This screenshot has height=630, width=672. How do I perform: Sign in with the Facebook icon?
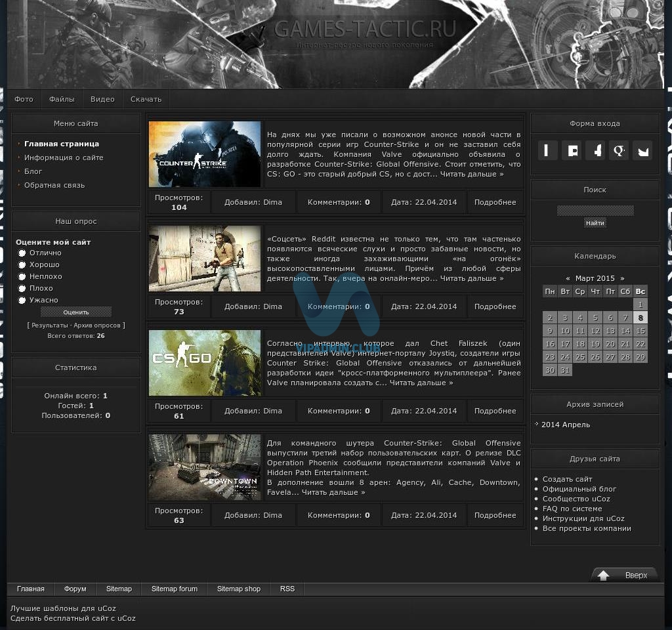point(596,150)
